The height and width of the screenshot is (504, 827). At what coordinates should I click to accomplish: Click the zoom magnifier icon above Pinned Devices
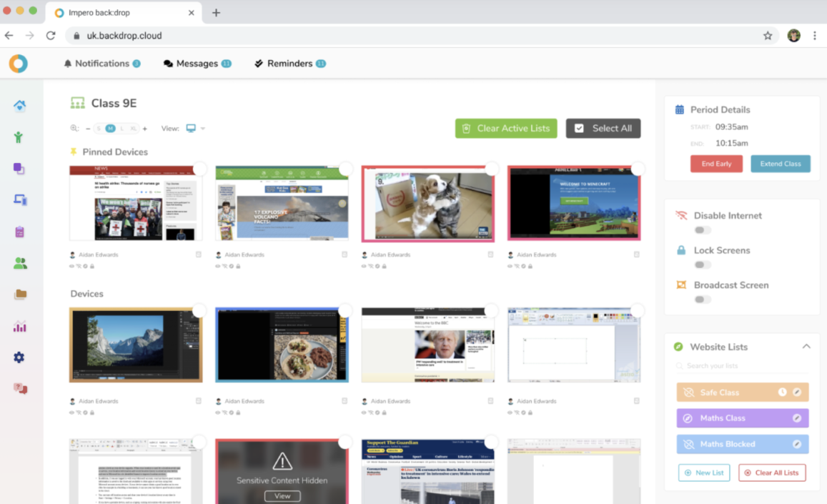pos(74,128)
